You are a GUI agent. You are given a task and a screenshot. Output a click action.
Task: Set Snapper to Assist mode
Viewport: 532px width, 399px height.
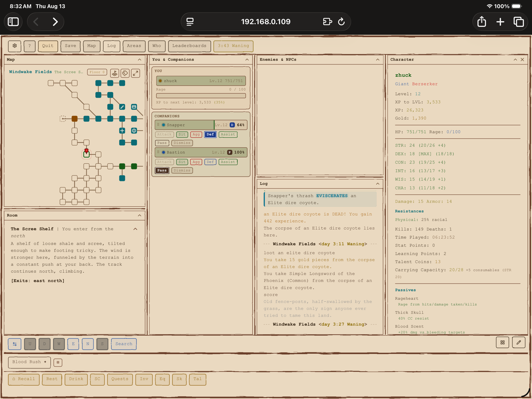[228, 134]
